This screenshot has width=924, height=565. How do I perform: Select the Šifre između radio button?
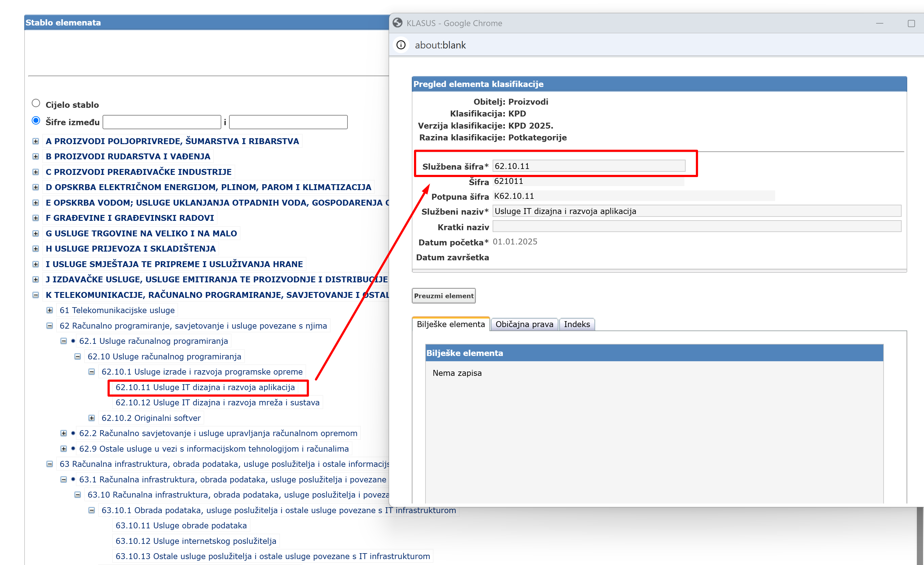click(x=36, y=121)
